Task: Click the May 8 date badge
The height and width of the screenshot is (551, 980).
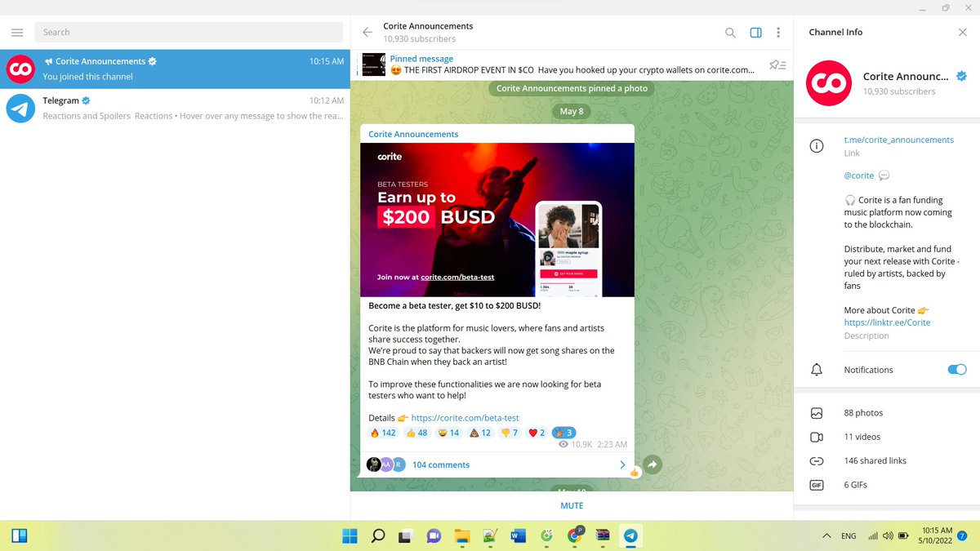Action: 572,111
